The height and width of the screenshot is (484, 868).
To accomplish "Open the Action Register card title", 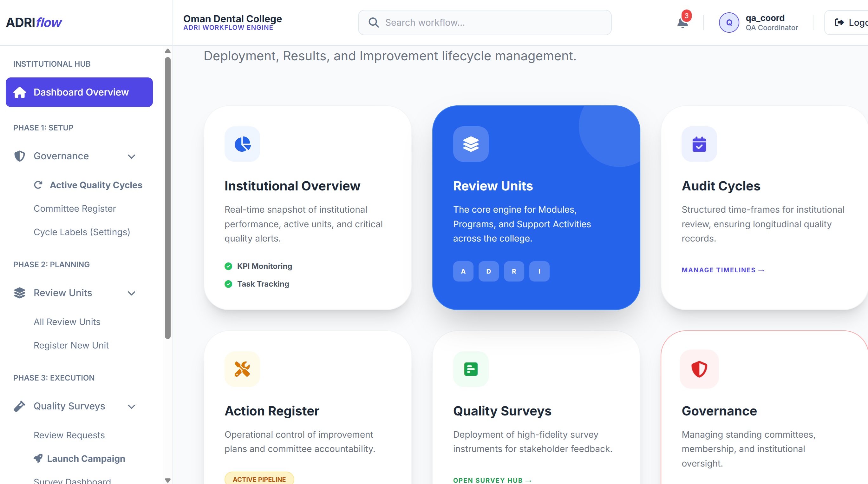I will coord(271,411).
